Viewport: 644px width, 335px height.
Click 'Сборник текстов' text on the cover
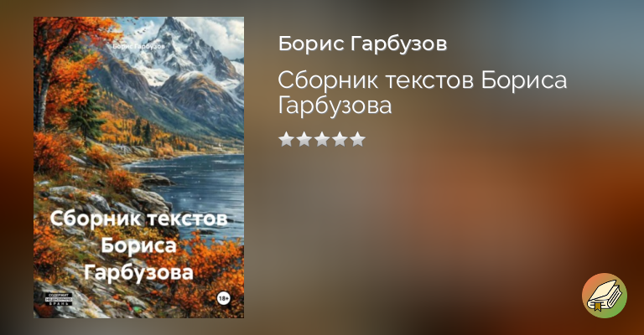point(139,219)
